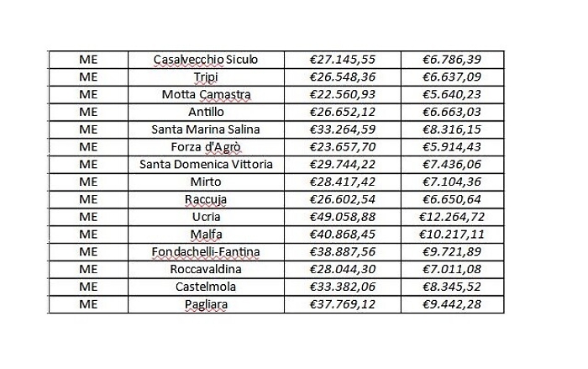Viewport: 588px width, 369px height.
Task: Select the Forza d'Agrò cell
Action: click(x=206, y=147)
